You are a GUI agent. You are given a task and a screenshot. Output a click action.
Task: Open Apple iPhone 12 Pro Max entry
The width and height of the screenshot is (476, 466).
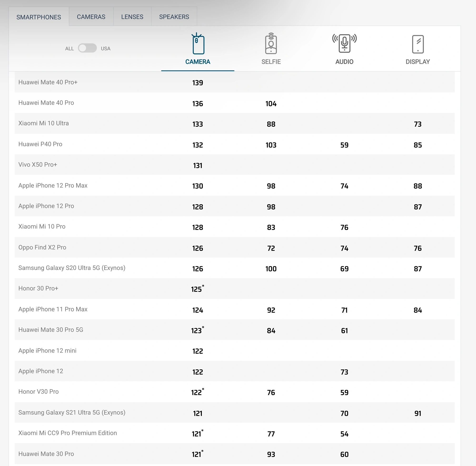(53, 185)
